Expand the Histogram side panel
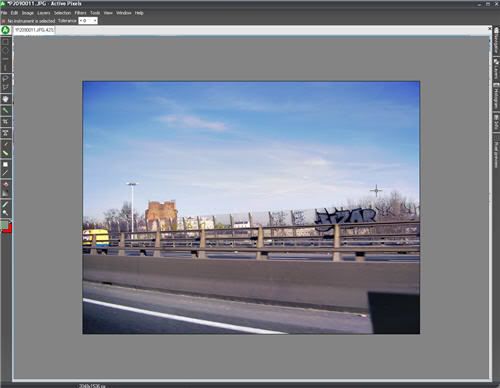Screen dimensions: 500x388 pyautogui.click(x=496, y=96)
